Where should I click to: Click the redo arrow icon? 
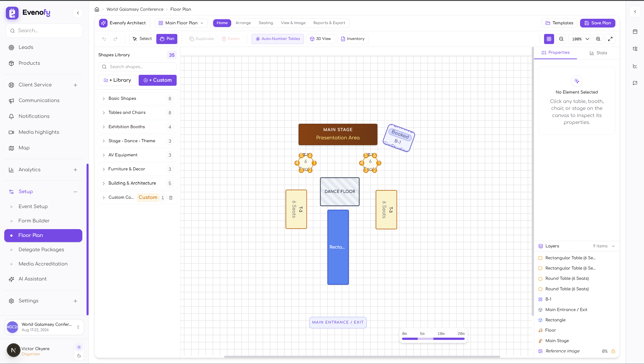[115, 39]
